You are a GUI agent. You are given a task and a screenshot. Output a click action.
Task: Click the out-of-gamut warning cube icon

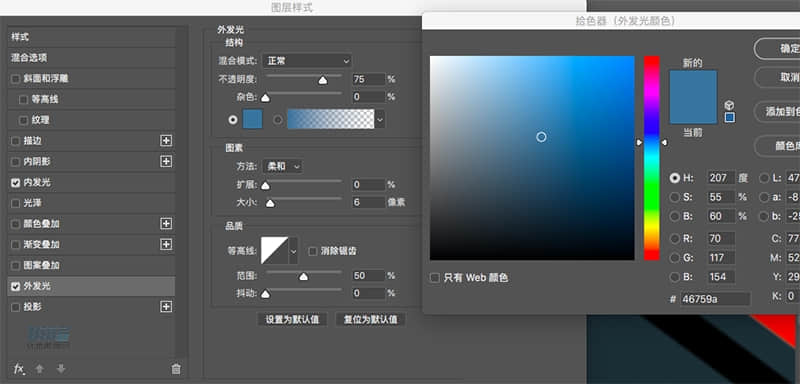pos(730,105)
